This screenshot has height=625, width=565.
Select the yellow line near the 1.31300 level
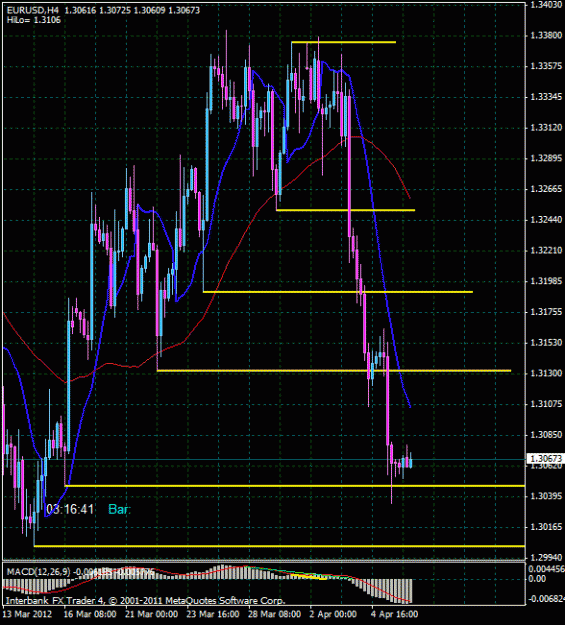tap(334, 371)
